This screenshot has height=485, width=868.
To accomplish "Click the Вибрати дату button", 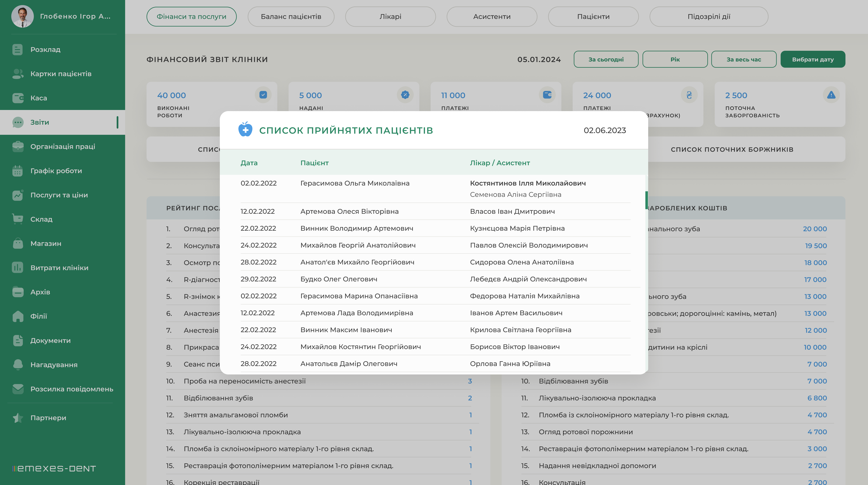I will (x=813, y=59).
